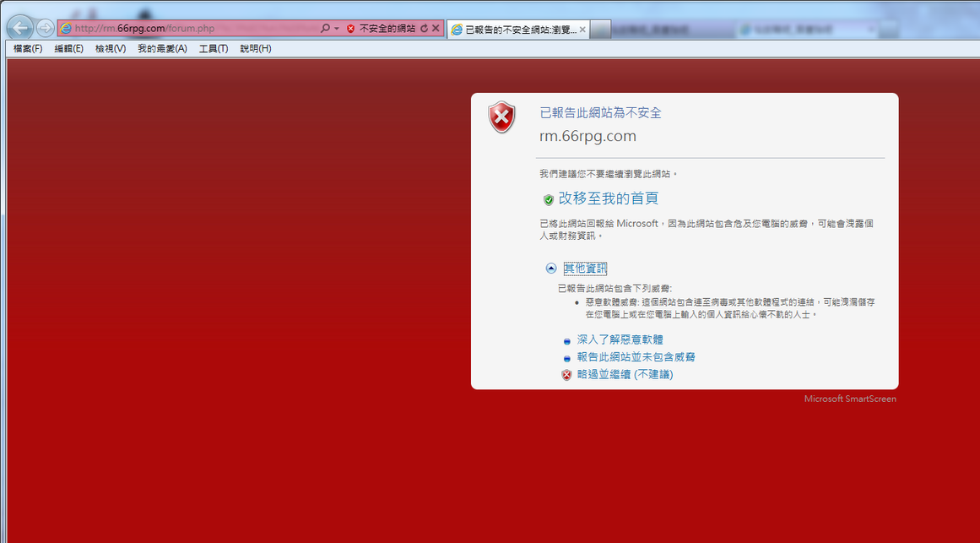This screenshot has width=980, height=543.
Task: Click the large red warning shield icon
Action: point(502,117)
